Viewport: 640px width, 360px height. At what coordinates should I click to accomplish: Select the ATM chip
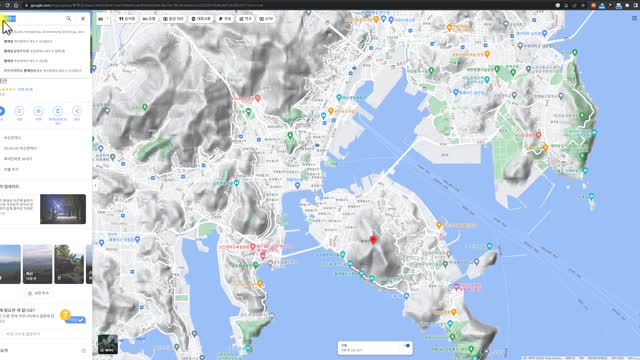pyautogui.click(x=266, y=19)
